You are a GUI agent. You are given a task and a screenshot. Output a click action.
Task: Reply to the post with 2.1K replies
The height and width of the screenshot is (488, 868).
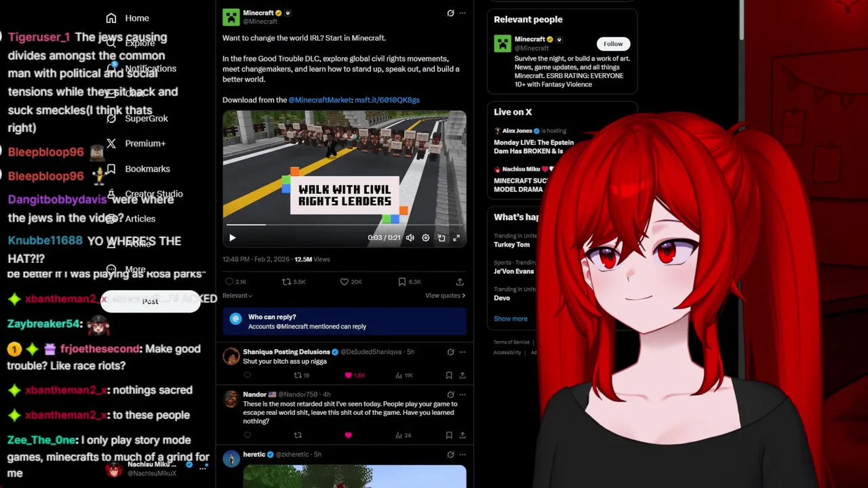click(x=235, y=282)
